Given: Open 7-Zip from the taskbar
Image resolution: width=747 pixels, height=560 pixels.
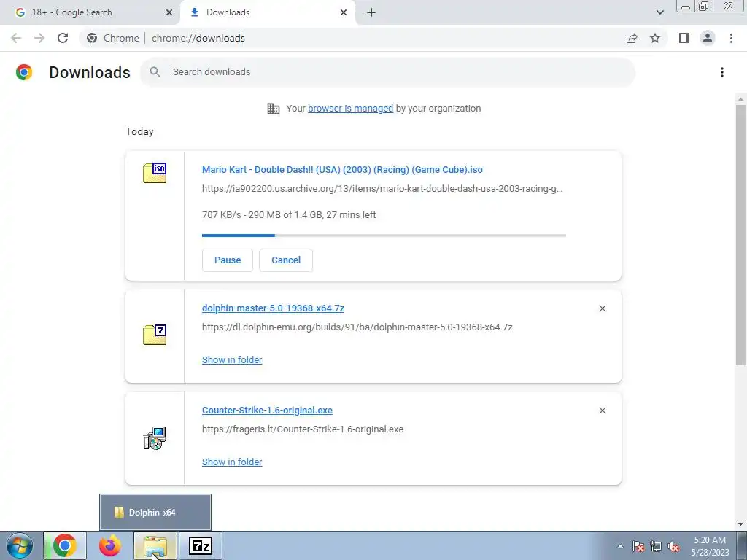Looking at the screenshot, I should 201,545.
